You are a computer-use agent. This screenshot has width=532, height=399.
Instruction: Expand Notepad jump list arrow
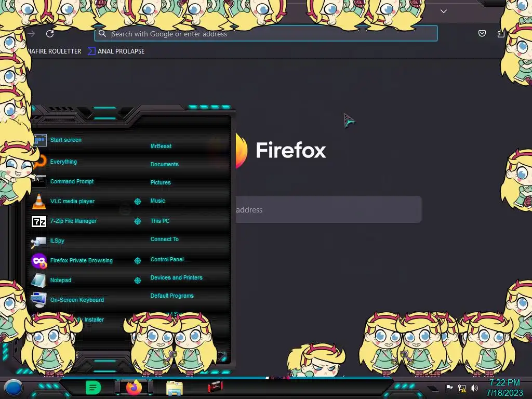[137, 280]
